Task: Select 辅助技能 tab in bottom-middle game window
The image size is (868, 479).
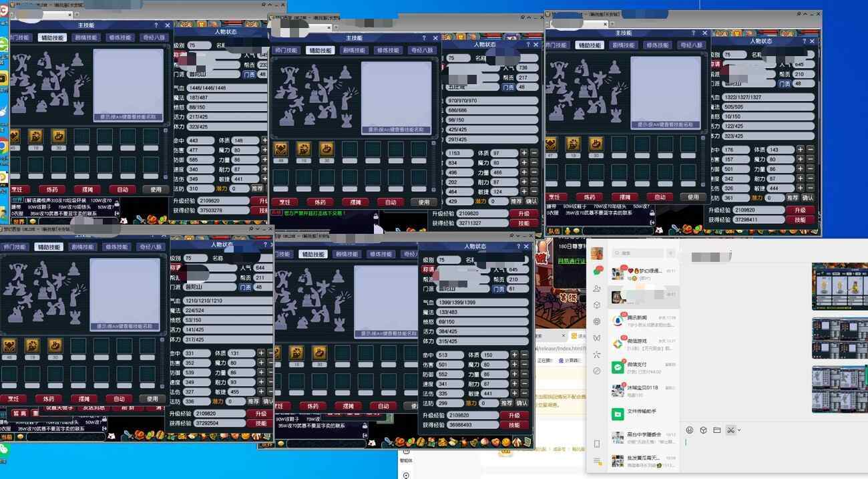Action: click(x=313, y=255)
